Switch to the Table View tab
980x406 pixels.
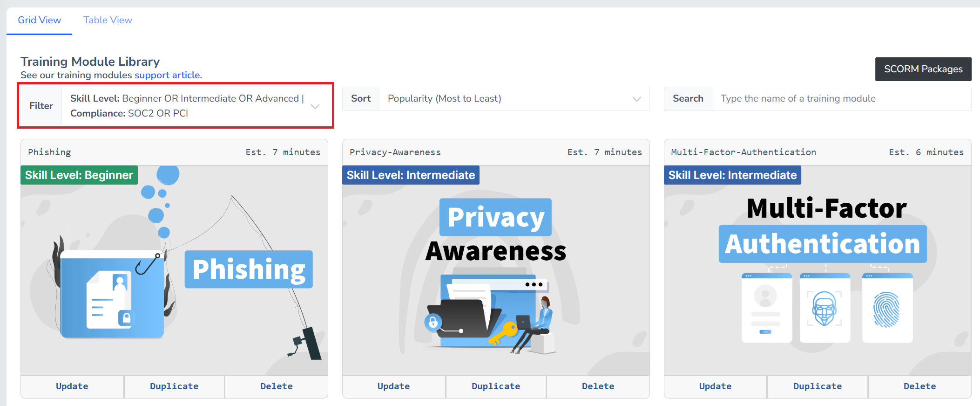(108, 20)
